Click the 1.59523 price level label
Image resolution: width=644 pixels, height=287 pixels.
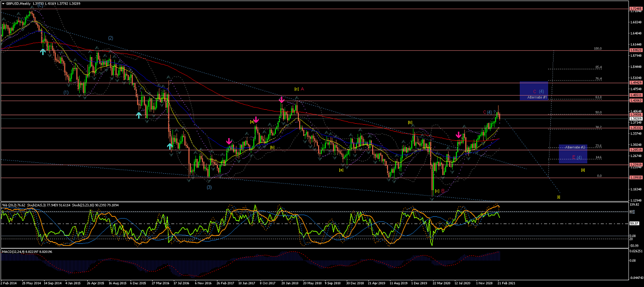[636, 50]
